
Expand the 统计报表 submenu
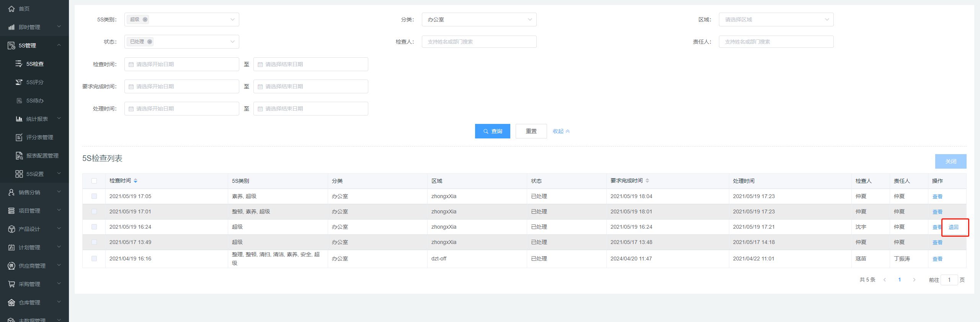click(37, 119)
